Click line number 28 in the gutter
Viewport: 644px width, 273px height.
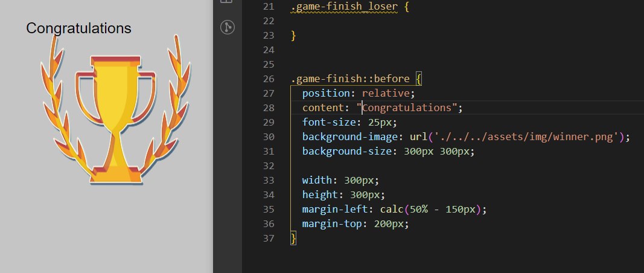pos(268,108)
